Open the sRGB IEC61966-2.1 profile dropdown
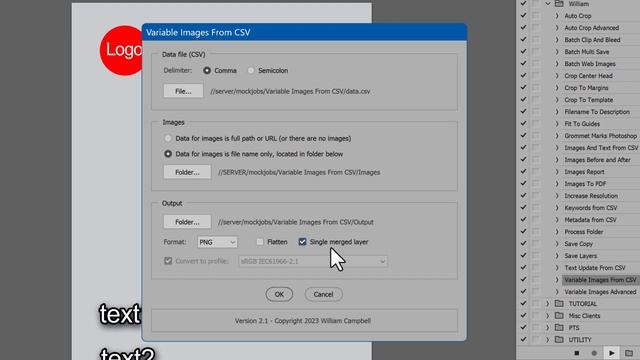This screenshot has width=640, height=360. 313,261
